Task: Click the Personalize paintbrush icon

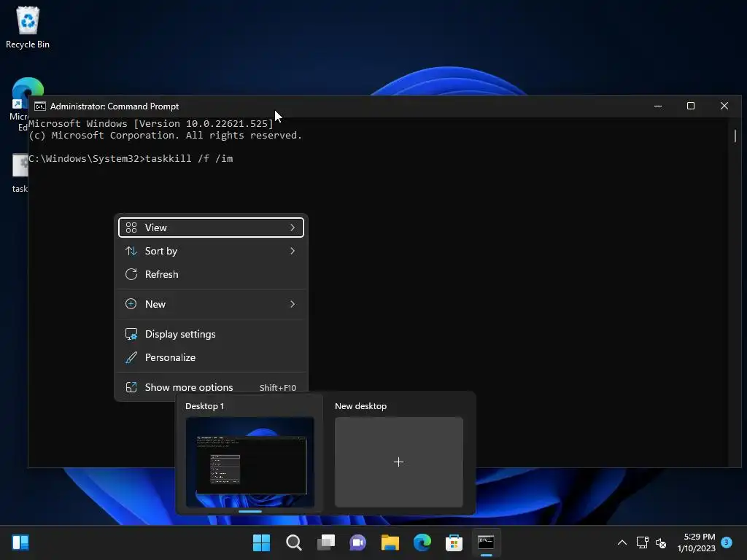Action: click(x=131, y=357)
